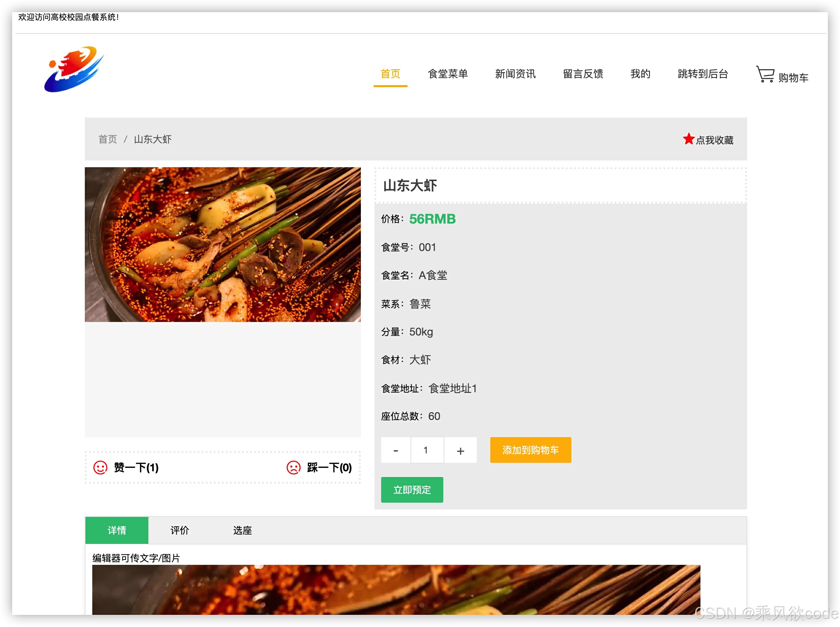
Task: Open 留言反馈 in the navigation bar
Action: (x=583, y=74)
